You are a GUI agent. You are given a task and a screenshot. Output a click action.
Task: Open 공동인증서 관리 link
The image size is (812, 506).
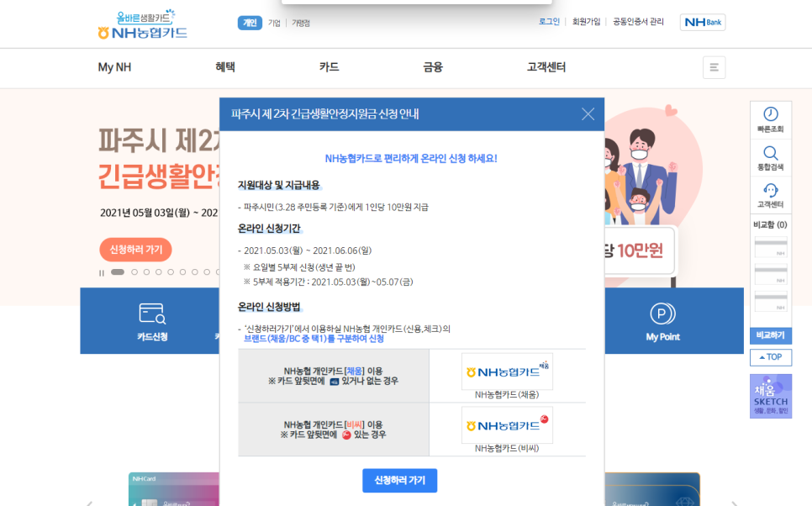[638, 22]
